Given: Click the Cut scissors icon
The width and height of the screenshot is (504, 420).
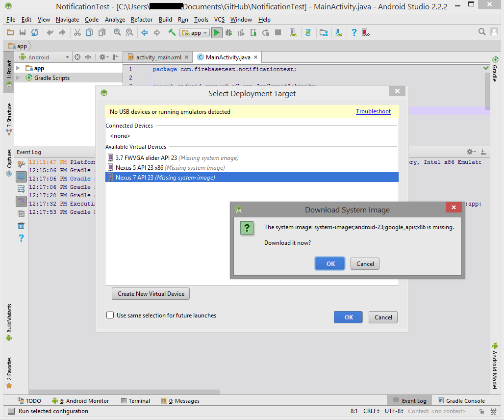Looking at the screenshot, I should [77, 32].
